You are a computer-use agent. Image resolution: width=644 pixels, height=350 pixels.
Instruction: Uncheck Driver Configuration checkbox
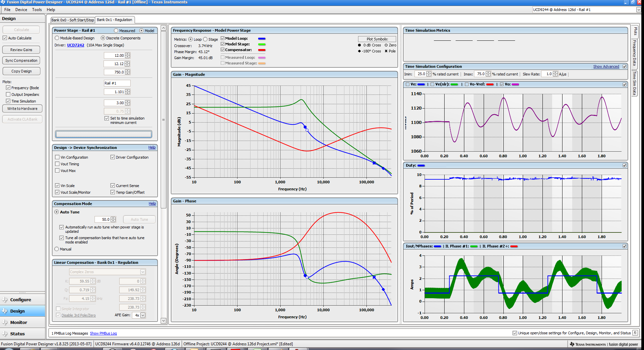113,157
